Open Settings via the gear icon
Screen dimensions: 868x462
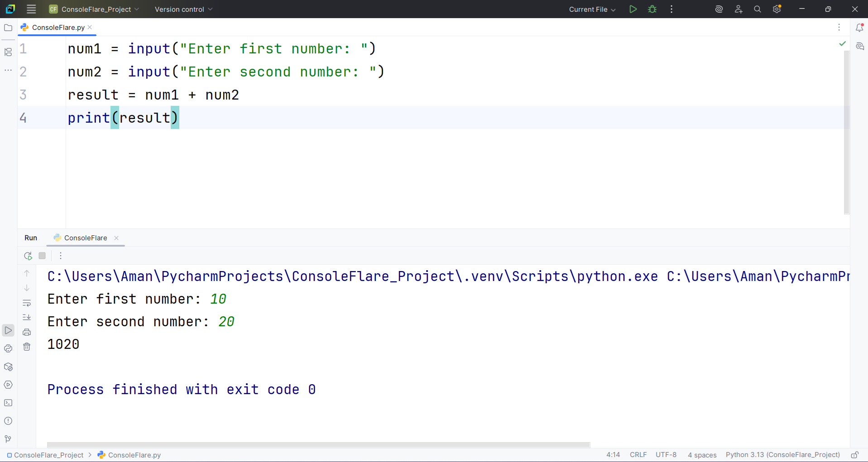[x=777, y=9]
